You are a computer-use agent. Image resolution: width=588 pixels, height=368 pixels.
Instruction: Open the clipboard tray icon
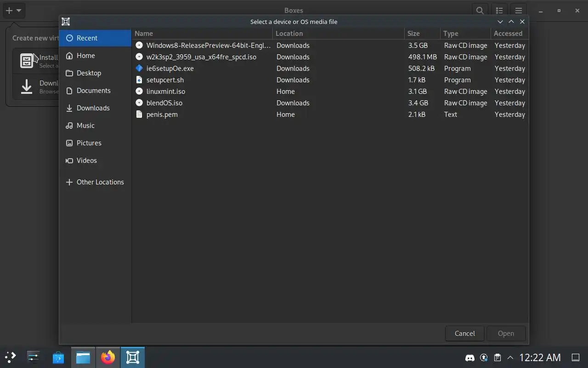497,357
